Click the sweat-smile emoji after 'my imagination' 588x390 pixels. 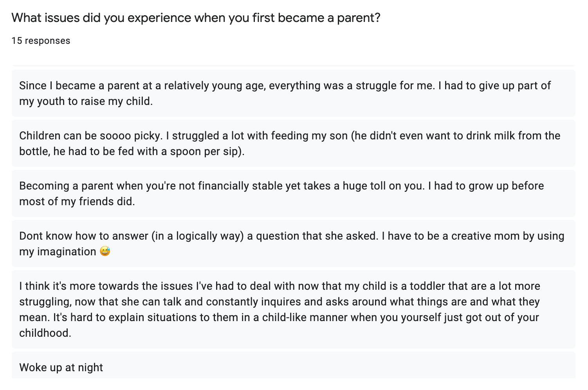pyautogui.click(x=105, y=251)
